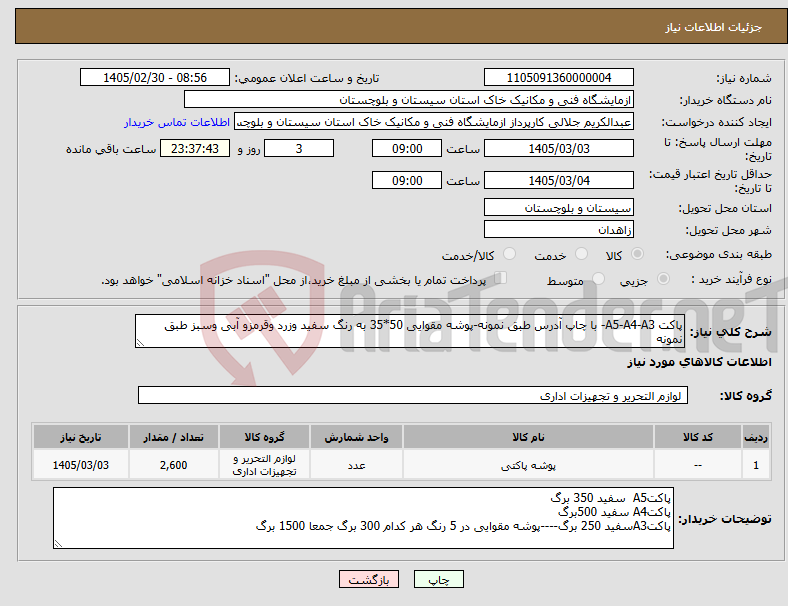
Task: Click the buyer notes textarea
Action: click(x=363, y=518)
